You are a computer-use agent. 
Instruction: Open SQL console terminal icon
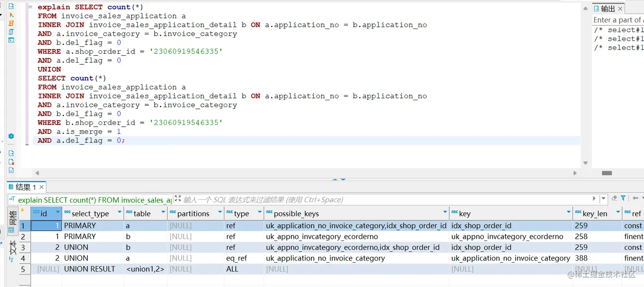(11, 40)
